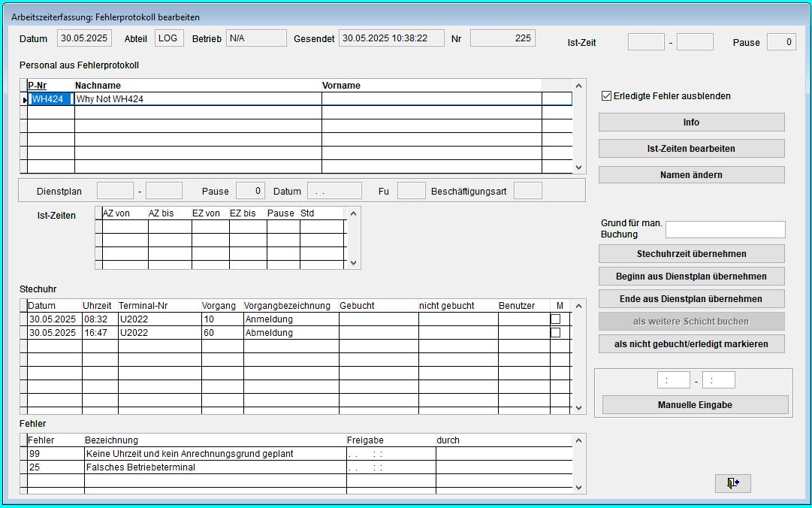
Task: Open the Info button
Action: click(x=691, y=122)
